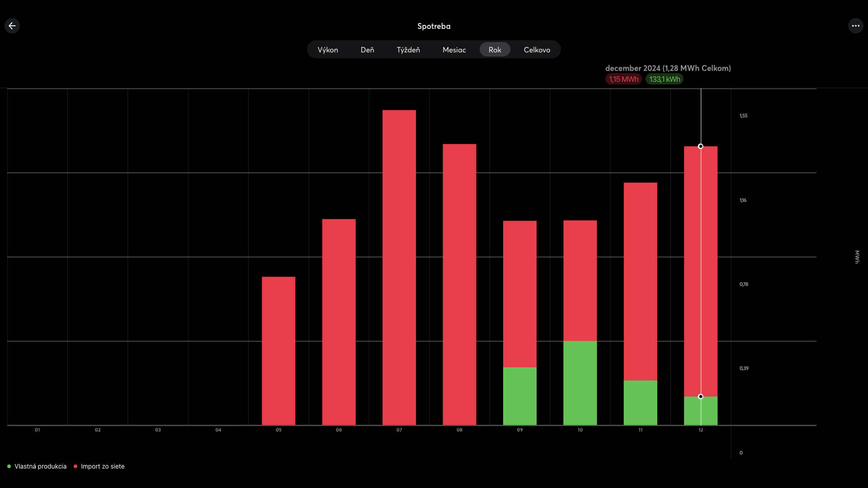Select the Mesiac time range
Image resolution: width=868 pixels, height=488 pixels.
(x=454, y=50)
